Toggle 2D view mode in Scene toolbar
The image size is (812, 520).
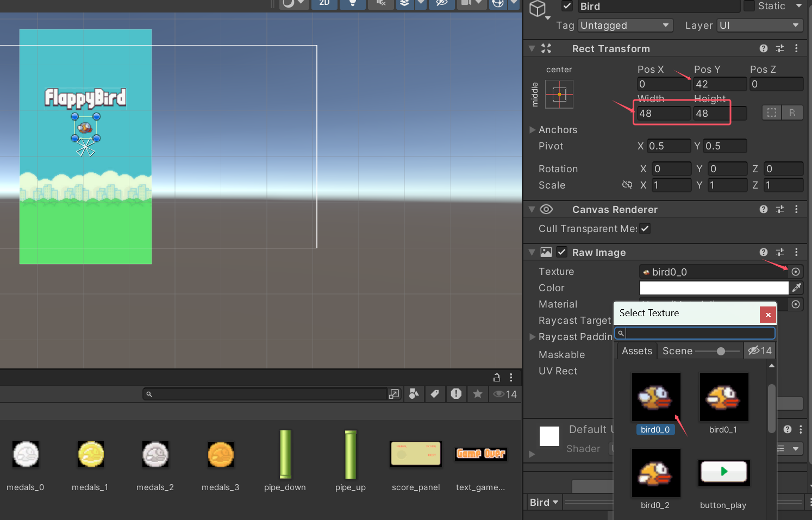[324, 3]
